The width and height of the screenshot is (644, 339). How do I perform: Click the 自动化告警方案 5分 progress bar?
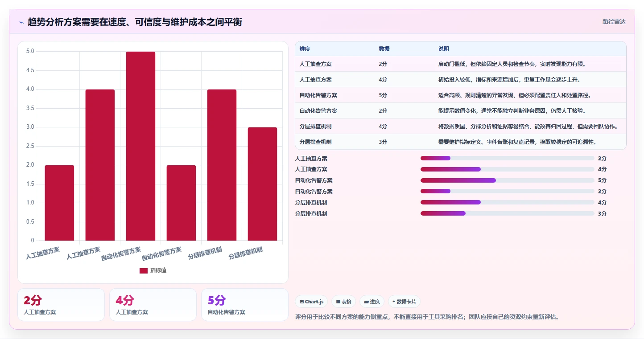[x=507, y=180]
